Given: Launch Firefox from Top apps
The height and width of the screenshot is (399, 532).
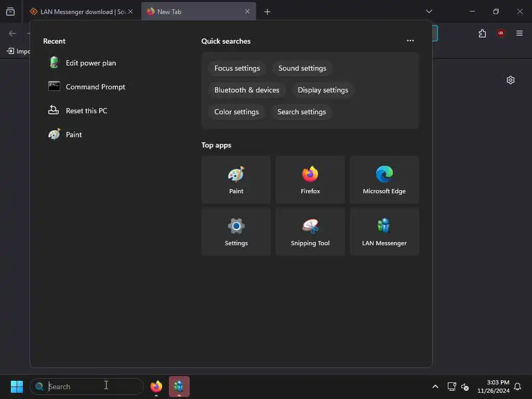Looking at the screenshot, I should point(310,180).
